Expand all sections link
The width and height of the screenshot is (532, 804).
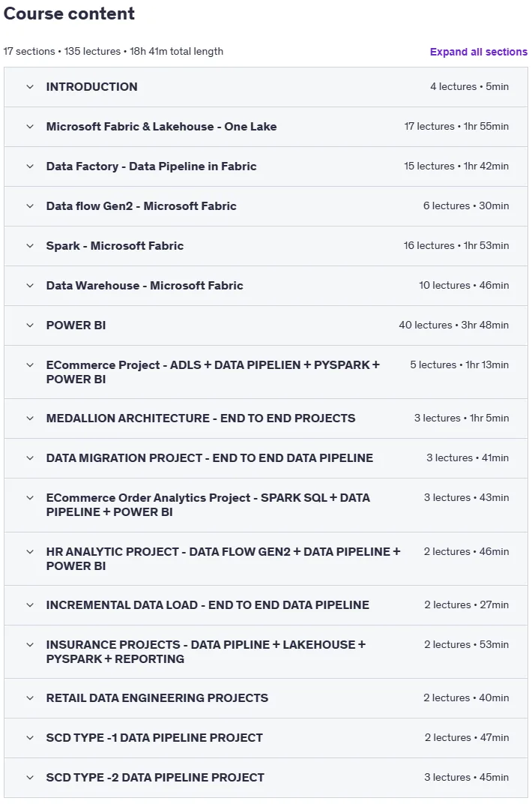pos(478,52)
